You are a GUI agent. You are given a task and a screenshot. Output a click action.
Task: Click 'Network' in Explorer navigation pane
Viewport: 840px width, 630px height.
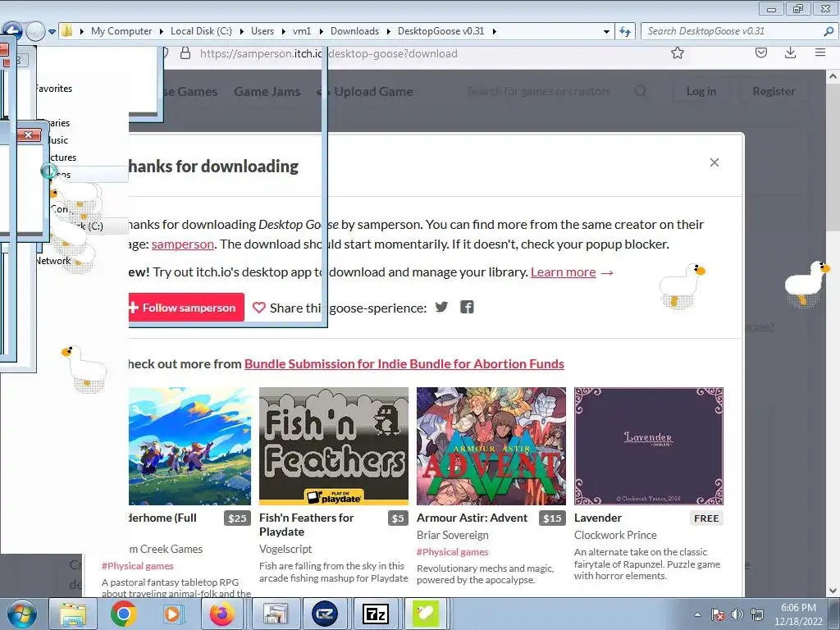53,261
